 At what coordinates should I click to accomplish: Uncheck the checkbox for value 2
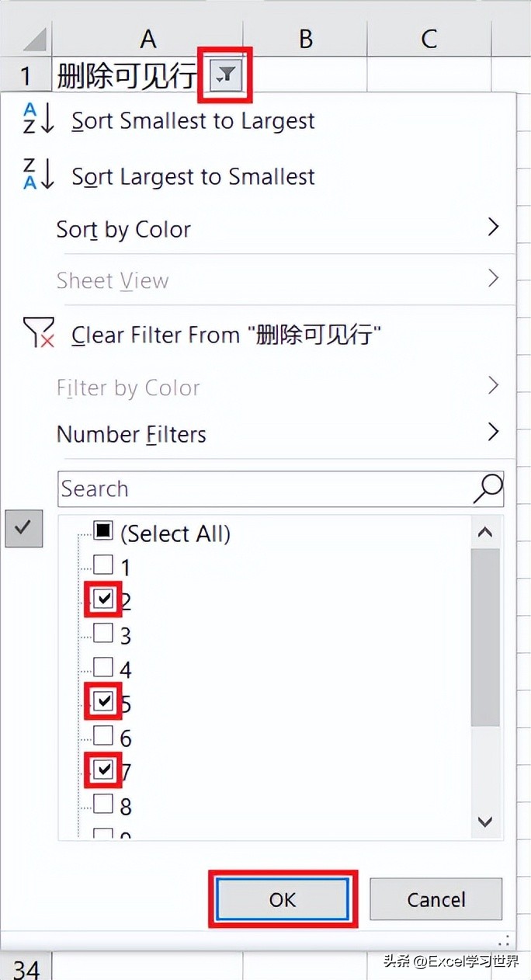pos(103,599)
